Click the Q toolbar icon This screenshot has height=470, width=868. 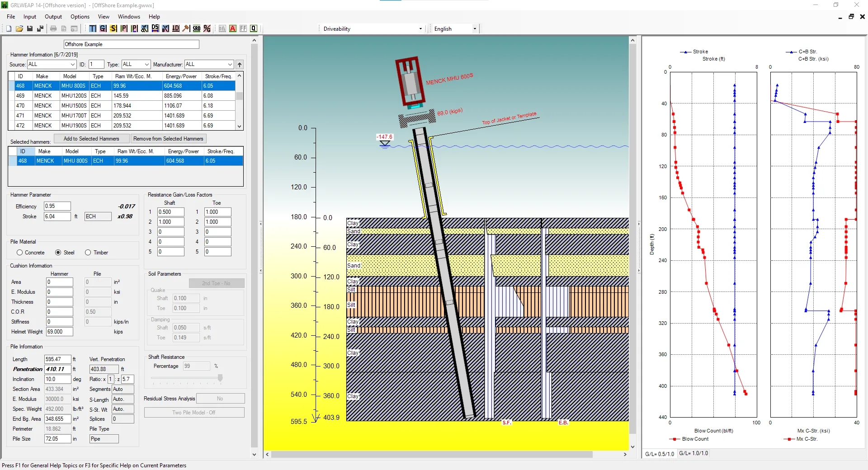click(254, 28)
